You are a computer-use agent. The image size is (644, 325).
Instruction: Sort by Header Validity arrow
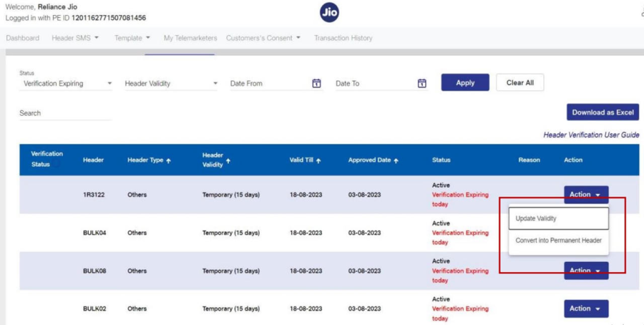pos(228,161)
